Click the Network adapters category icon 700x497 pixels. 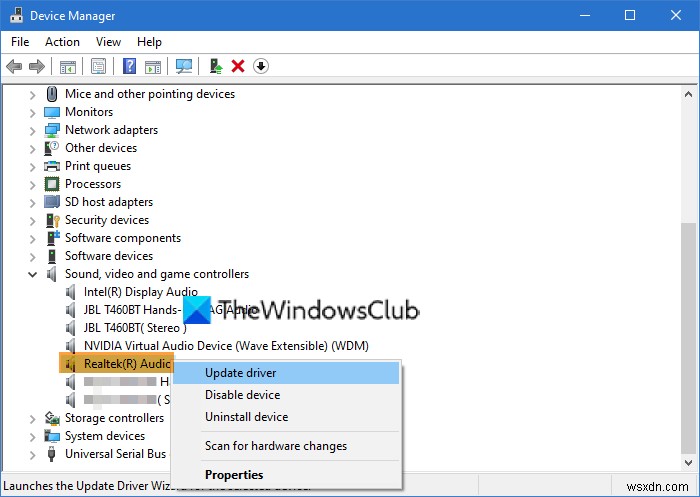coord(52,130)
